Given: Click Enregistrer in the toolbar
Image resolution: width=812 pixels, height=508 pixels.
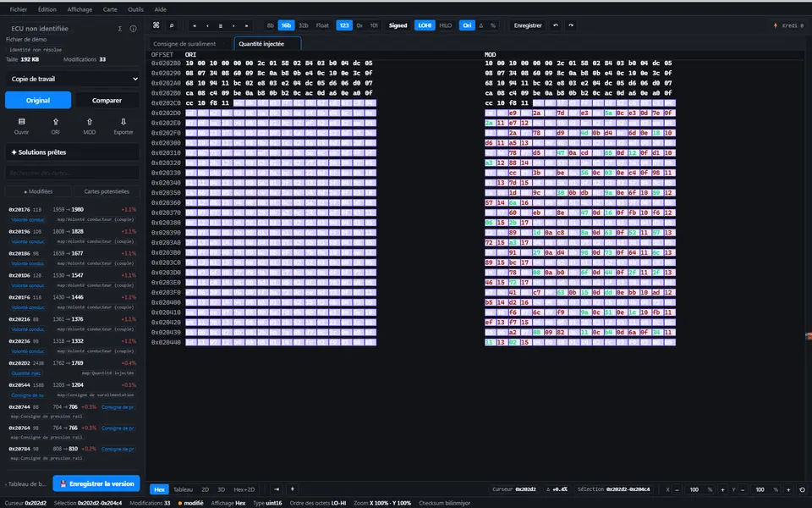Looking at the screenshot, I should click(x=528, y=25).
